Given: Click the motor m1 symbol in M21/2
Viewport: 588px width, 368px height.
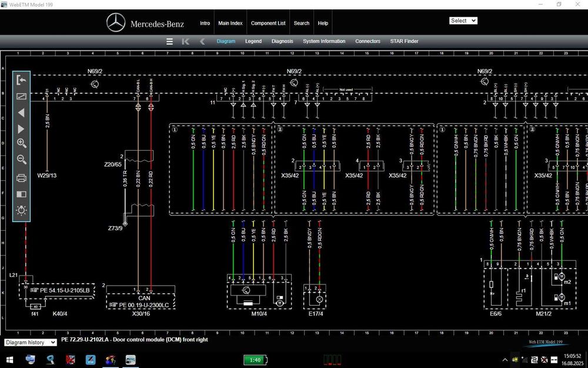Looking at the screenshot, I should coord(562,297).
